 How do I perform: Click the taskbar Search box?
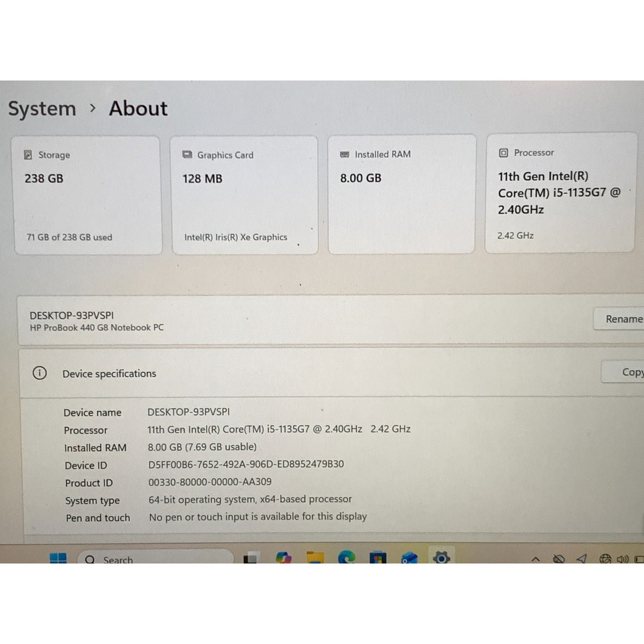click(156, 558)
